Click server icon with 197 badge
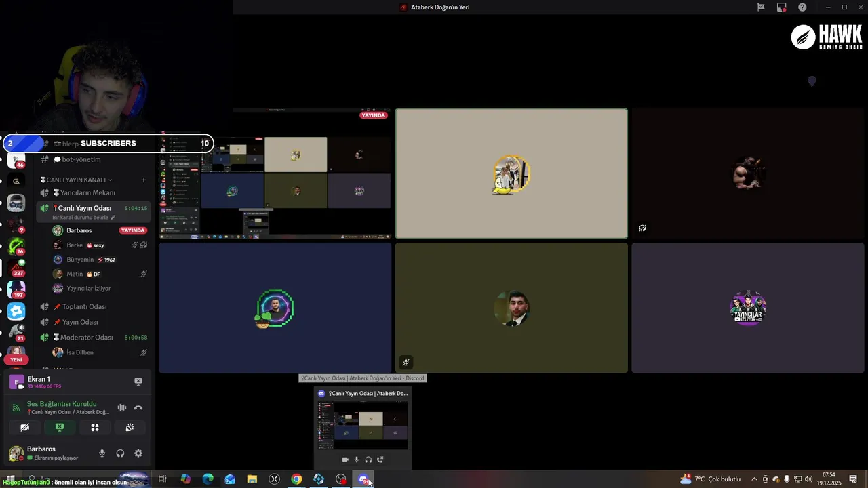The width and height of the screenshot is (868, 488). click(16, 290)
